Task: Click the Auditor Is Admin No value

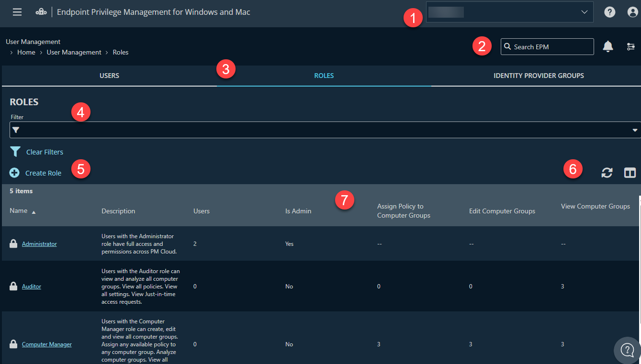Action: (289, 287)
